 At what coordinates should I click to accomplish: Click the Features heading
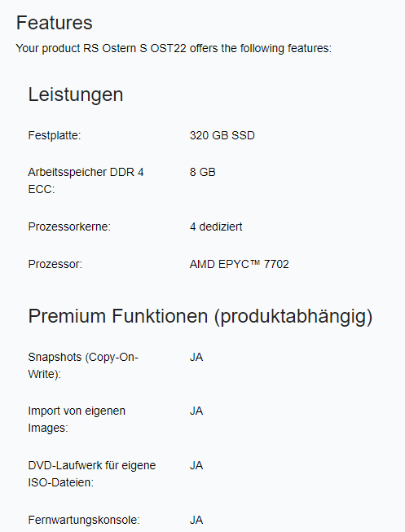(55, 23)
